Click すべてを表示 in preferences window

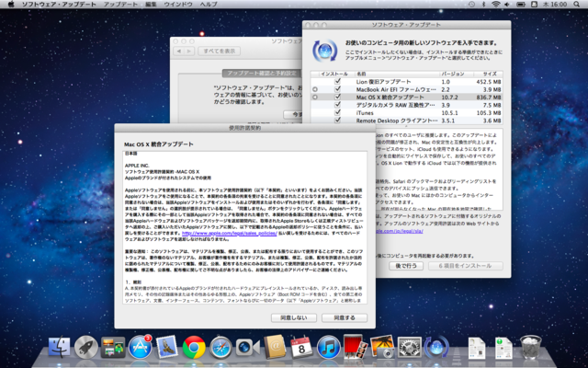219,52
